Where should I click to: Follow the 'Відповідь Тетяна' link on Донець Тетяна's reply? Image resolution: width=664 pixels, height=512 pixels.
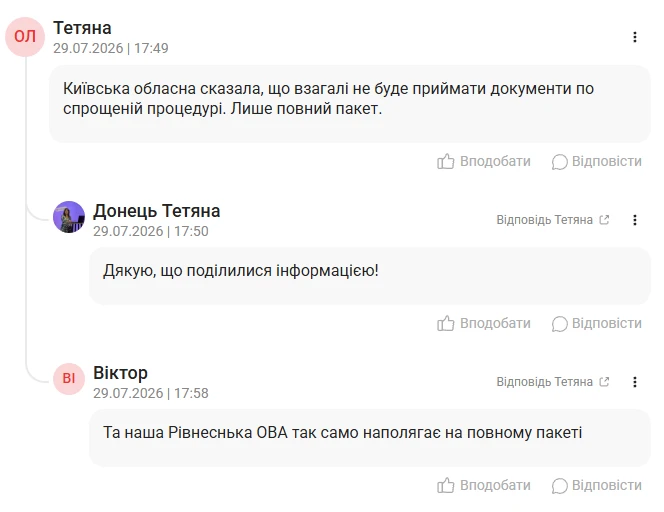pyautogui.click(x=544, y=220)
